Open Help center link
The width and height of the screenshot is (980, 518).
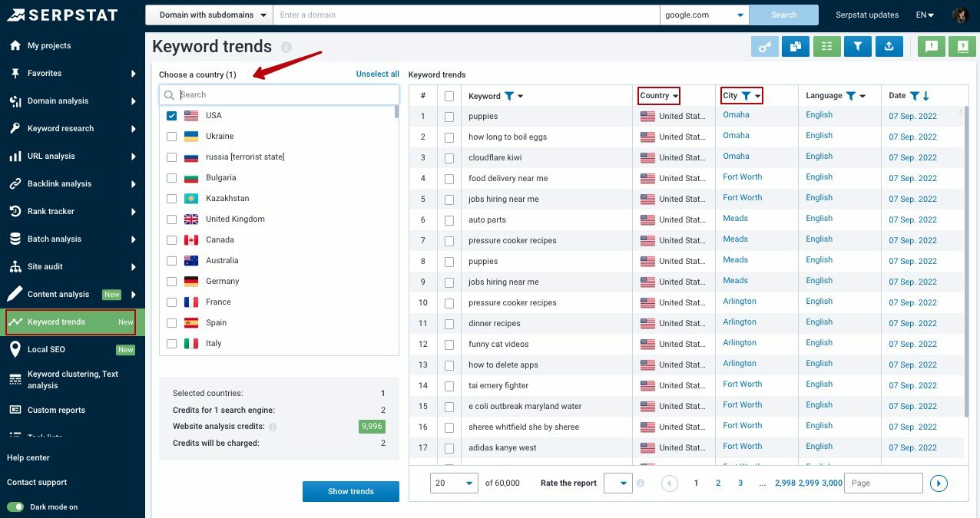pos(28,457)
